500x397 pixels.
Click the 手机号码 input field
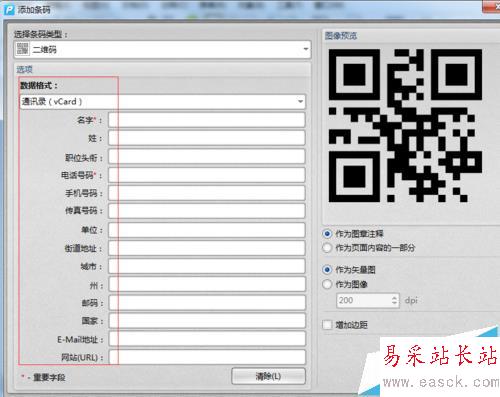pos(207,193)
